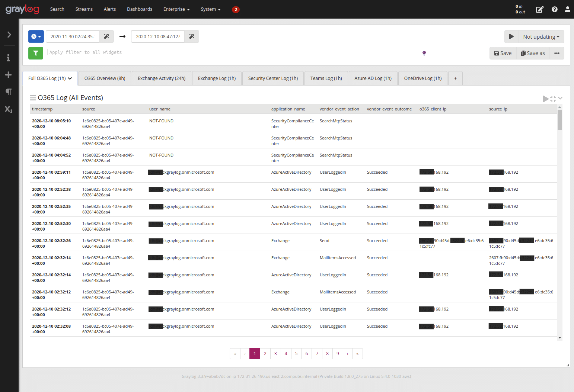The width and height of the screenshot is (574, 392).
Task: Click the Save as button
Action: pos(533,53)
